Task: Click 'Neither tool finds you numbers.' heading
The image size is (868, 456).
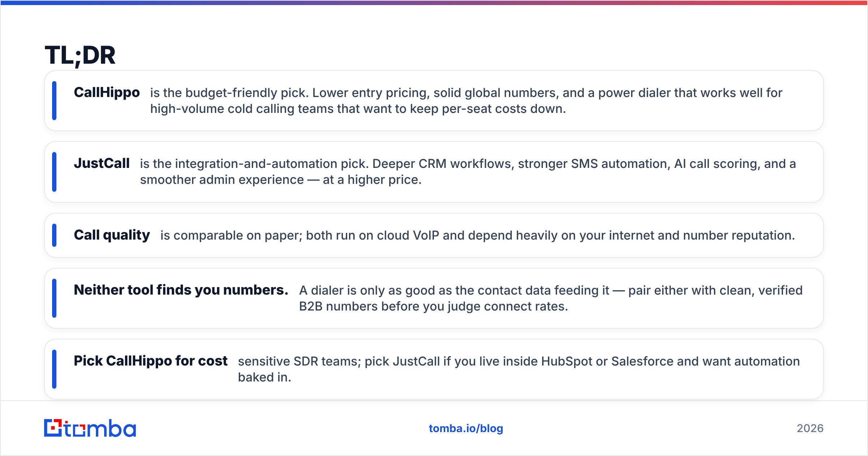Action: tap(181, 290)
